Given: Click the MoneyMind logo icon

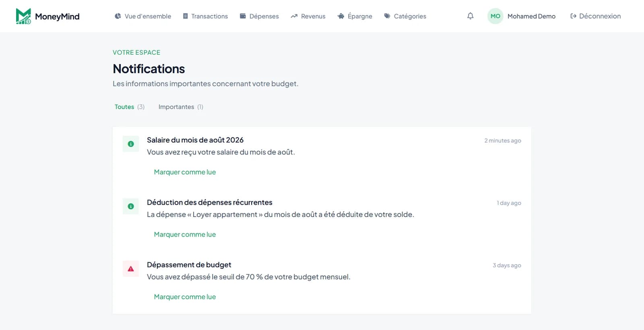Looking at the screenshot, I should click(23, 16).
